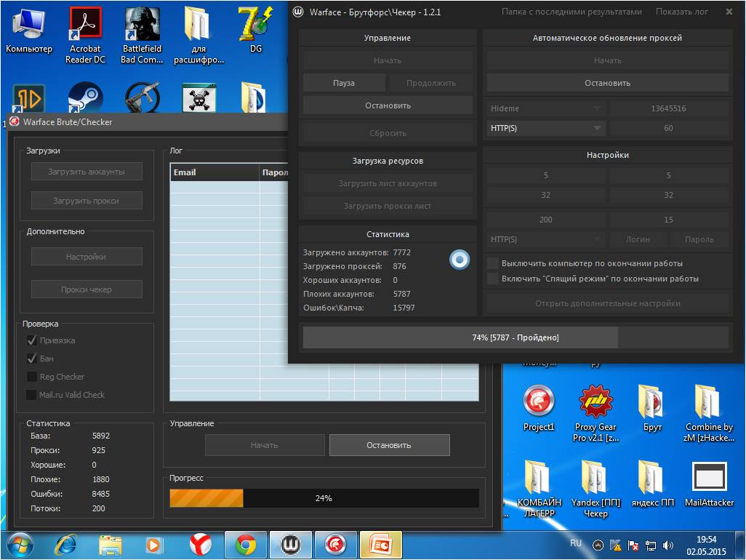Open Google Chrome from taskbar
This screenshot has width=746, height=560.
[245, 543]
